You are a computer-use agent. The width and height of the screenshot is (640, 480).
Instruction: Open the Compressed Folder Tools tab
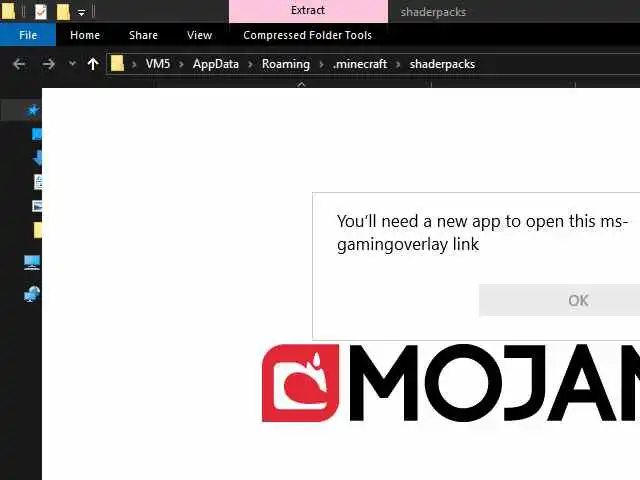coord(307,35)
